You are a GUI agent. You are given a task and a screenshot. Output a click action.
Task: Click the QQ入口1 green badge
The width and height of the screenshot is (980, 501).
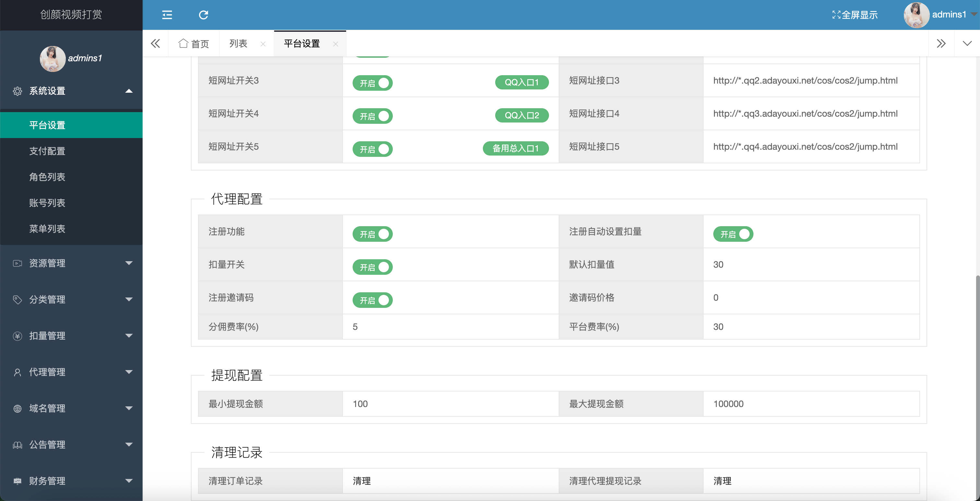(521, 82)
